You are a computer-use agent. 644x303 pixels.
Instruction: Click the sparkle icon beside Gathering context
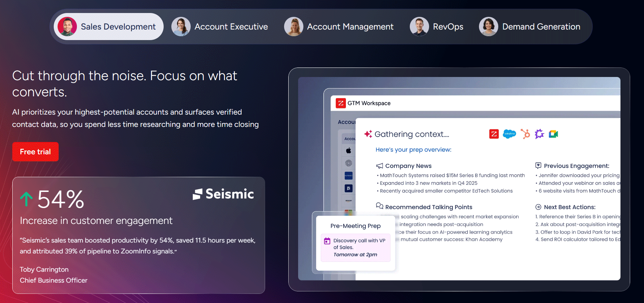[368, 134]
